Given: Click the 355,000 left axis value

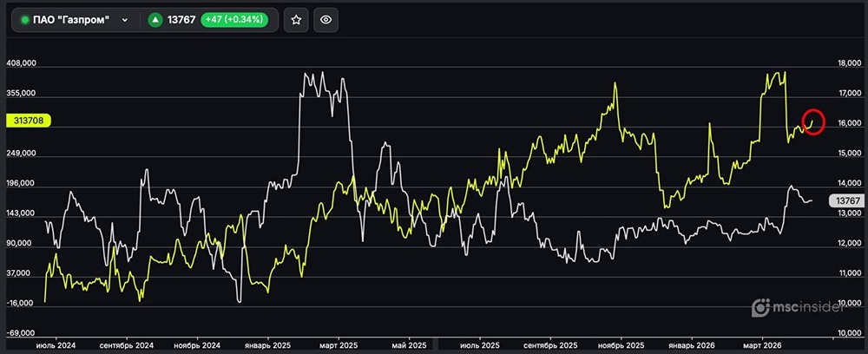Looking at the screenshot, I should pos(21,94).
